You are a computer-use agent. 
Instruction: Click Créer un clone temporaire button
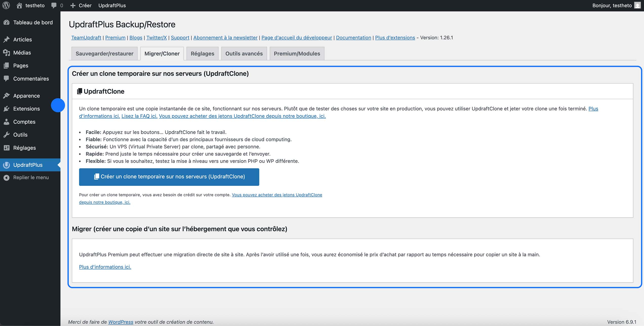click(169, 177)
